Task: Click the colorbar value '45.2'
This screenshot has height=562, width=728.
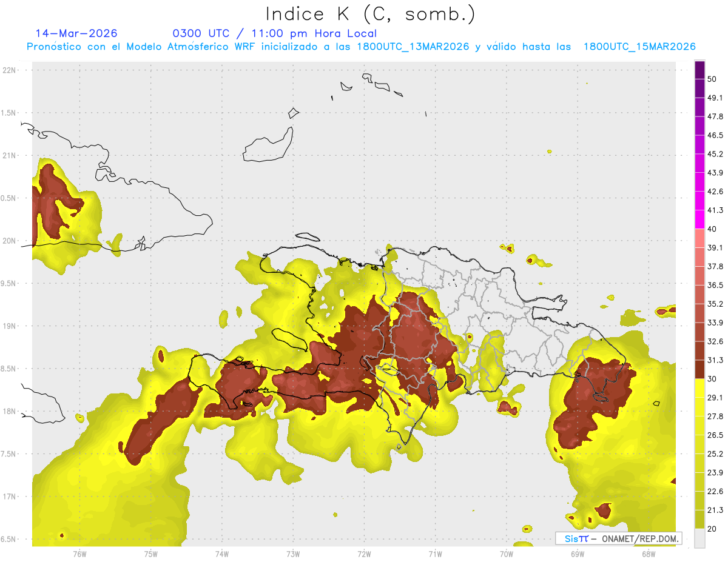Action: click(715, 154)
